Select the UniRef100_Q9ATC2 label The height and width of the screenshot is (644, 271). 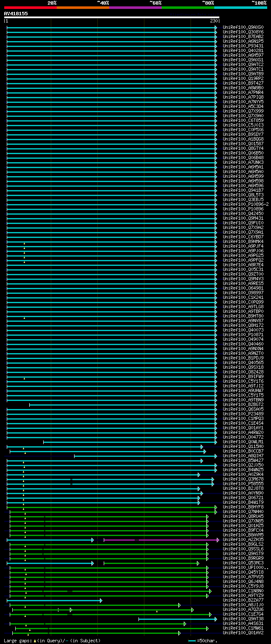[243, 65]
